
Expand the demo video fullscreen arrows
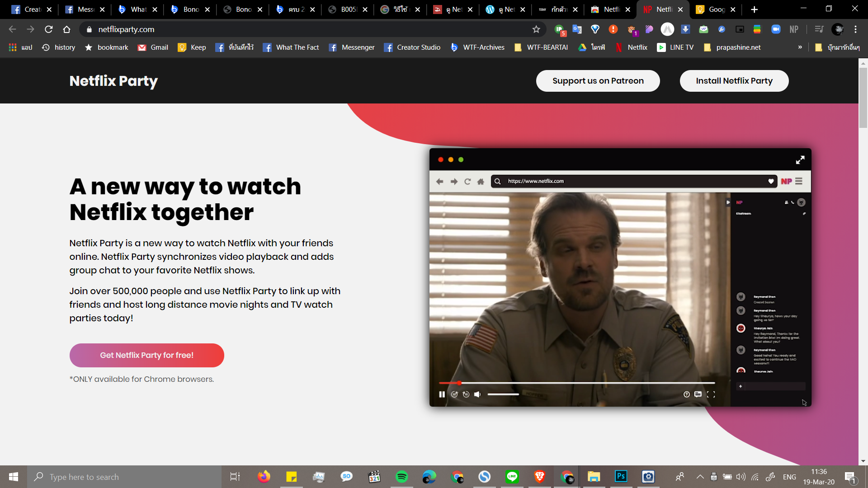pos(800,160)
